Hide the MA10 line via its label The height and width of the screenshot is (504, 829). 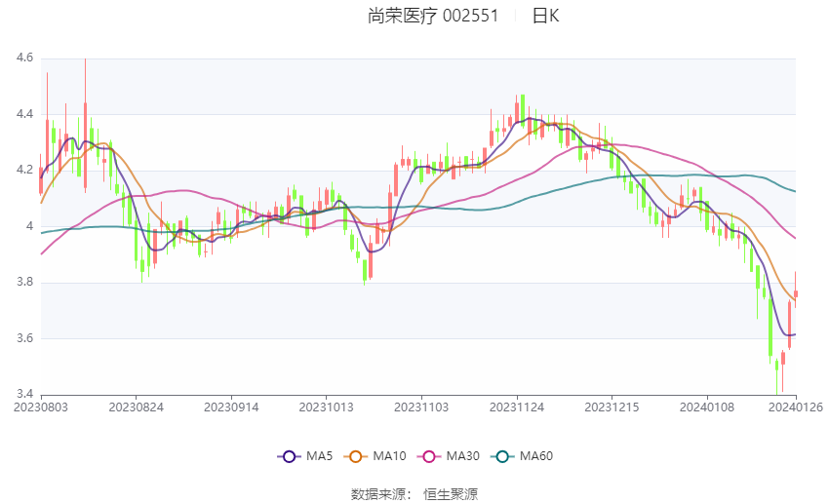390,456
